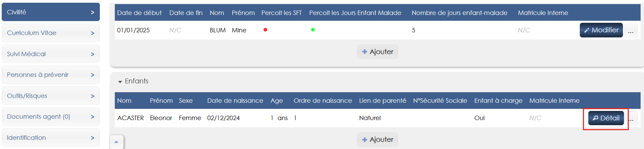This screenshot has height=149, width=644.
Task: Open the Détail view for ACASTER Eleonor
Action: (606, 118)
